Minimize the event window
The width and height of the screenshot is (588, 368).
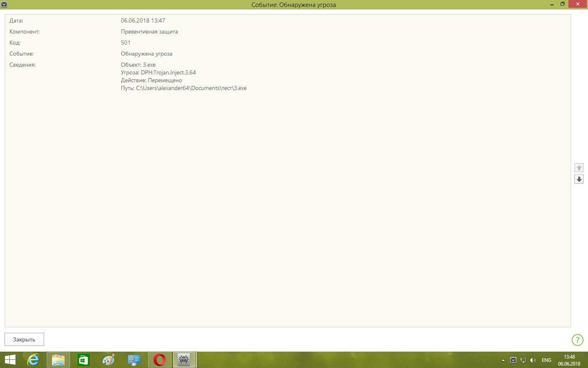552,4
